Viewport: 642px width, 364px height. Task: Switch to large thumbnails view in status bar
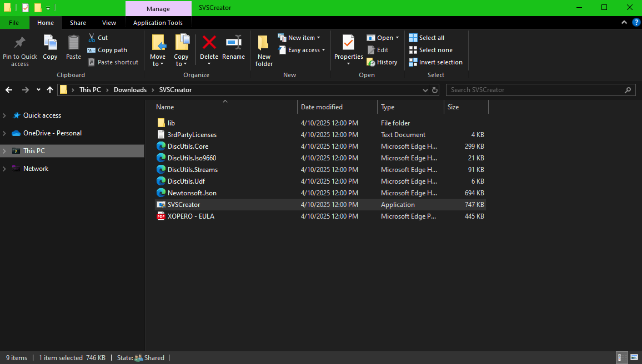point(634,357)
